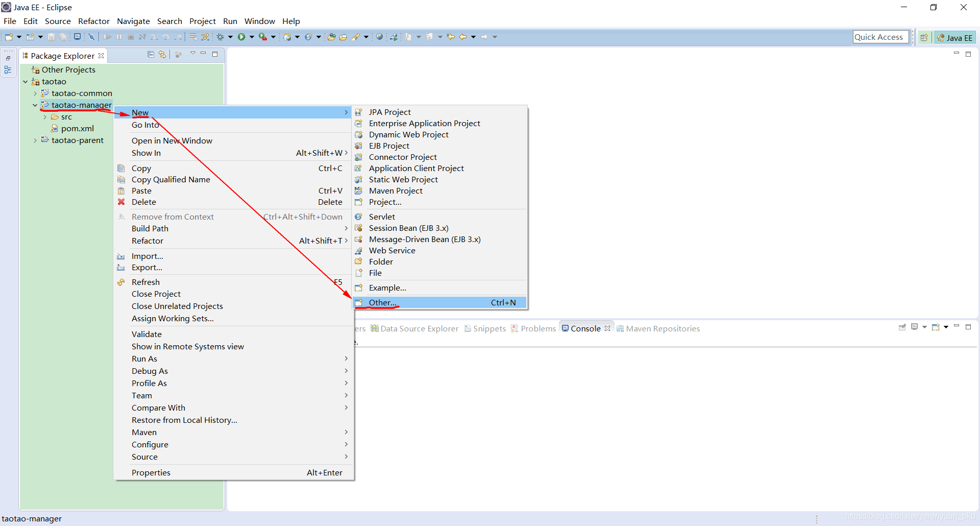Click the Back navigation arrow icon
Screen dimensions: 980x526
[462, 37]
